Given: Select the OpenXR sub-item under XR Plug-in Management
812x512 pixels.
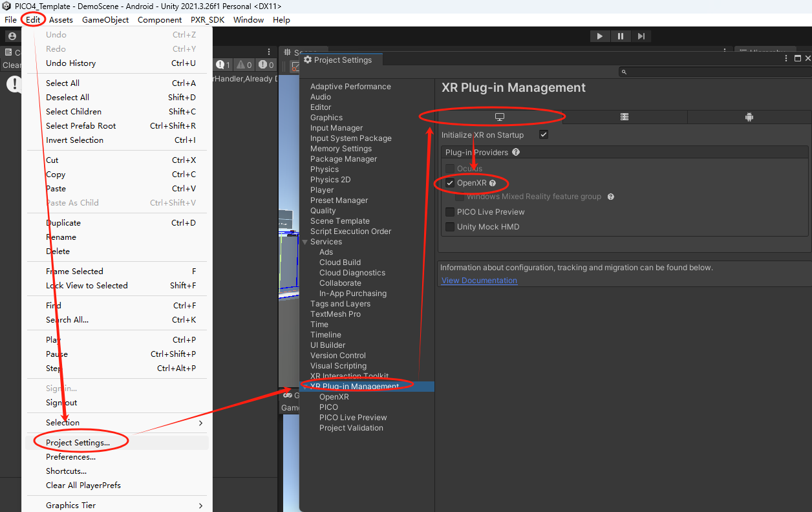Looking at the screenshot, I should 334,397.
